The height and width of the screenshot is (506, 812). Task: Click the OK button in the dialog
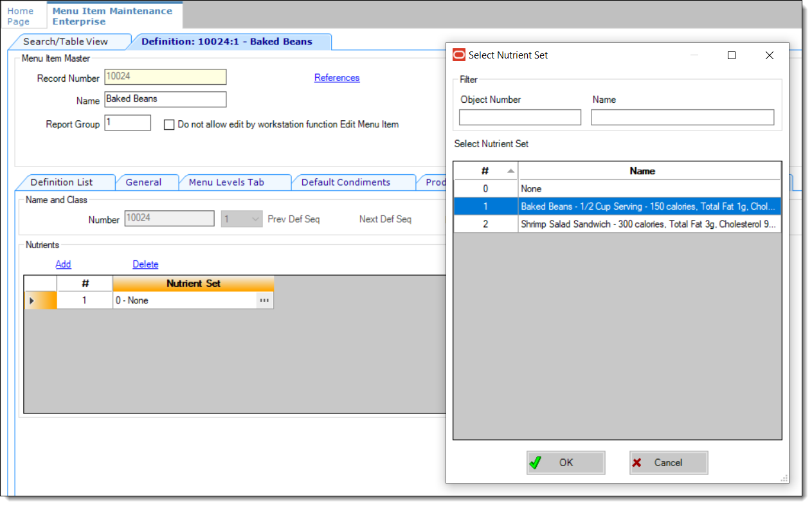coord(566,462)
